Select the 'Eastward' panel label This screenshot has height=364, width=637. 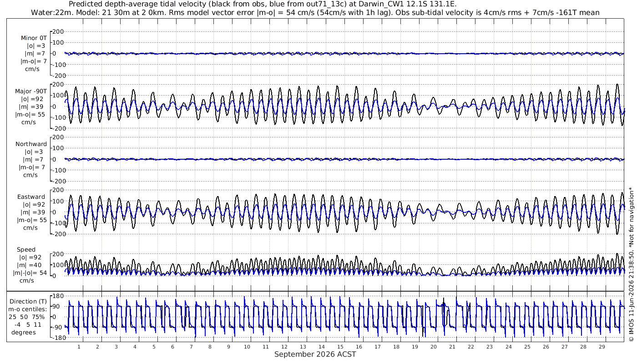pos(31,197)
